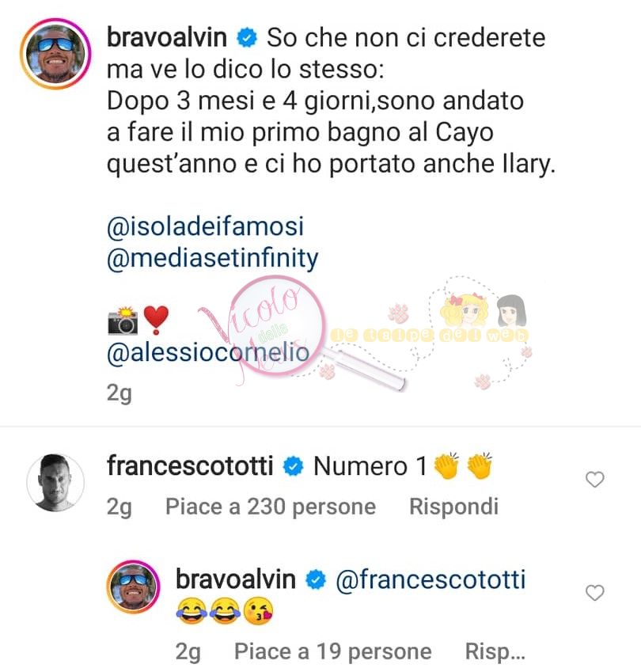The height and width of the screenshot is (672, 641).
Task: Open bravoalvin's story from post avatar
Action: click(x=55, y=54)
